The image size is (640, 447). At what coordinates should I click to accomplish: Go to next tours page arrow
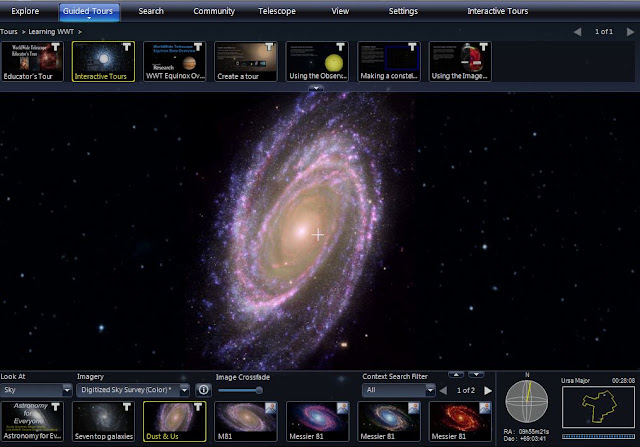point(630,31)
